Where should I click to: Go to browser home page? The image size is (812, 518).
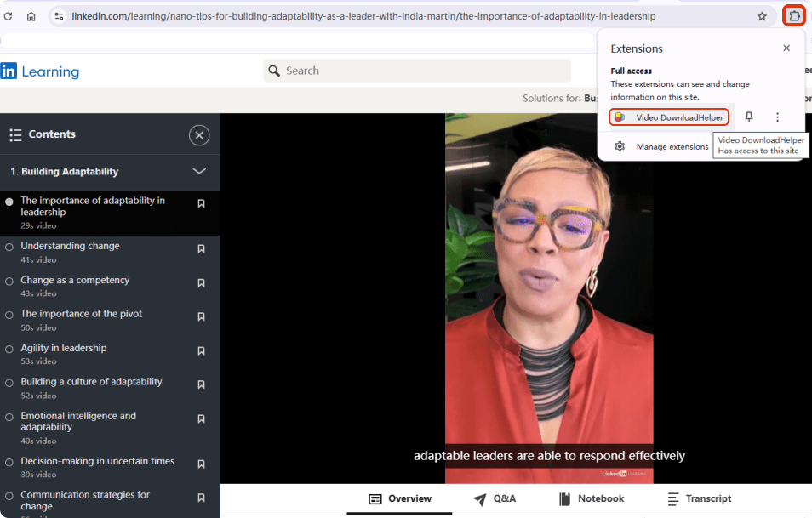click(x=31, y=16)
